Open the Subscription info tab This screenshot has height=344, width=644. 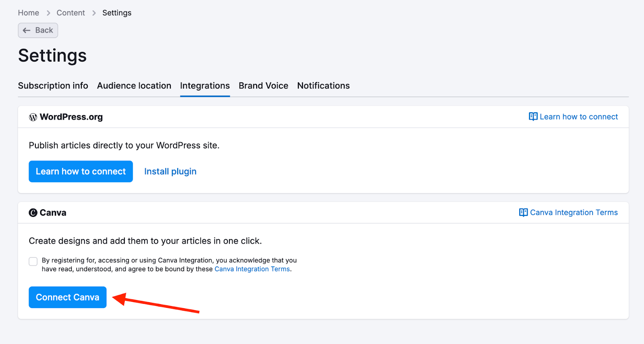53,86
